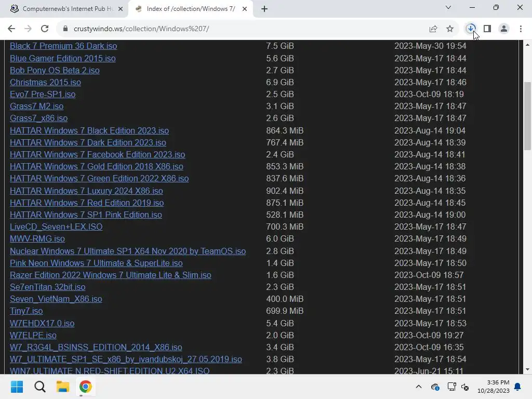Click the Grass7 M2.iso link
The image size is (532, 399).
pos(37,106)
